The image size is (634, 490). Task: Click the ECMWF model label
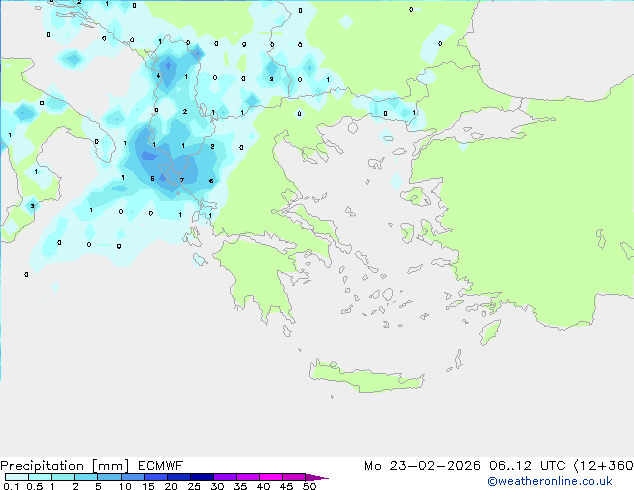(161, 466)
